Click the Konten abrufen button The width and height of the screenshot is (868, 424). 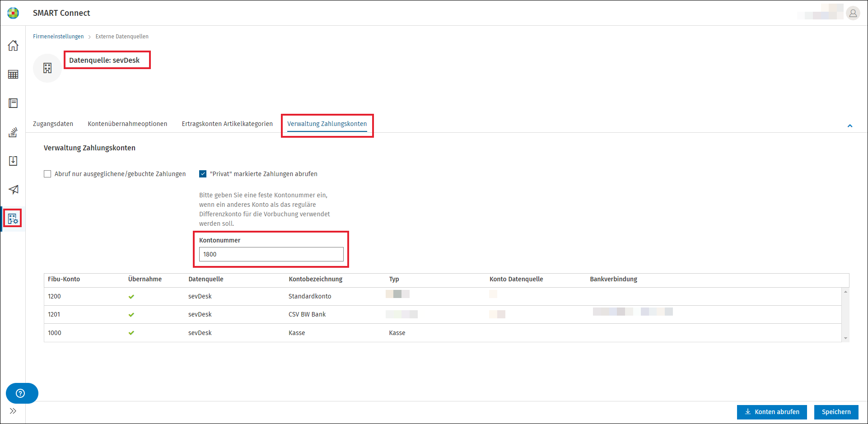pyautogui.click(x=772, y=412)
